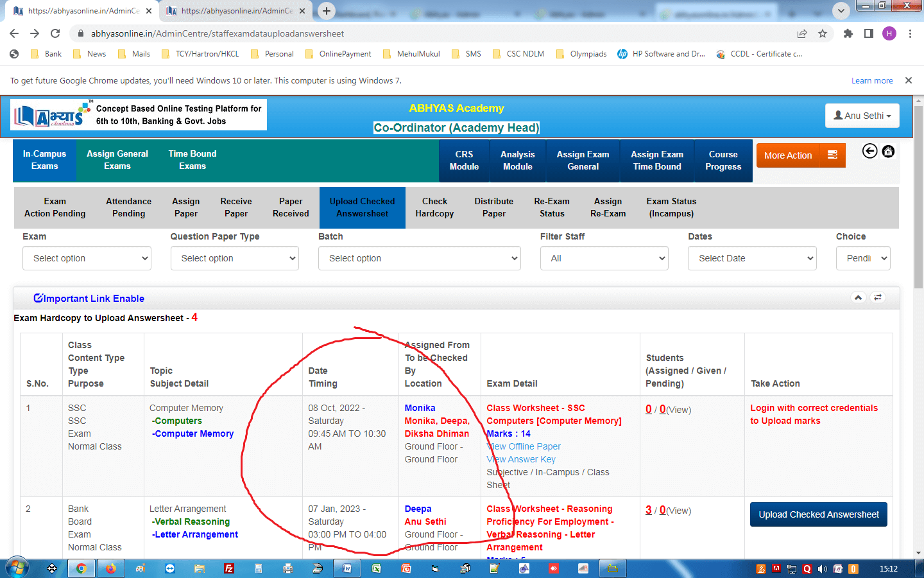Click the View Offline Paper link
This screenshot has width=924, height=578.
coord(524,446)
